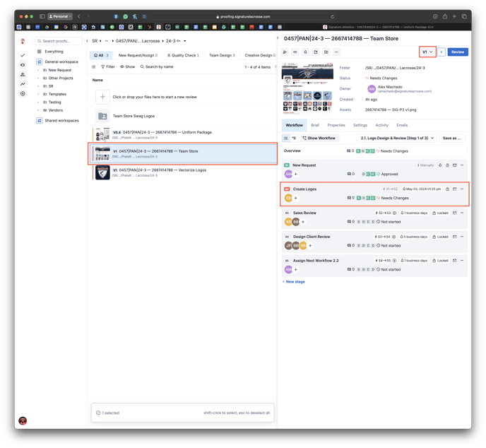Click the blue Review button
This screenshot has width=486, height=448.
tap(458, 52)
